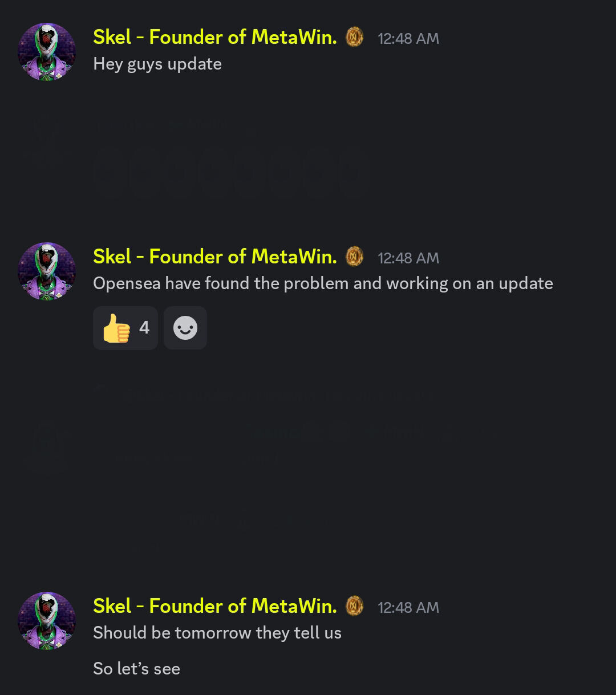Open username above 'Hey guys update'
This screenshot has width=616, height=695.
pyautogui.click(x=215, y=37)
